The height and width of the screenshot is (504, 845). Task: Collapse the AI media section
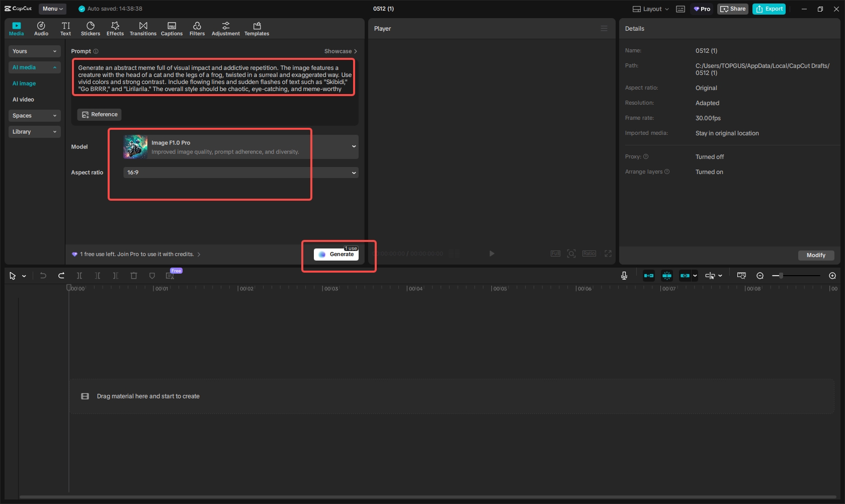pyautogui.click(x=35, y=67)
